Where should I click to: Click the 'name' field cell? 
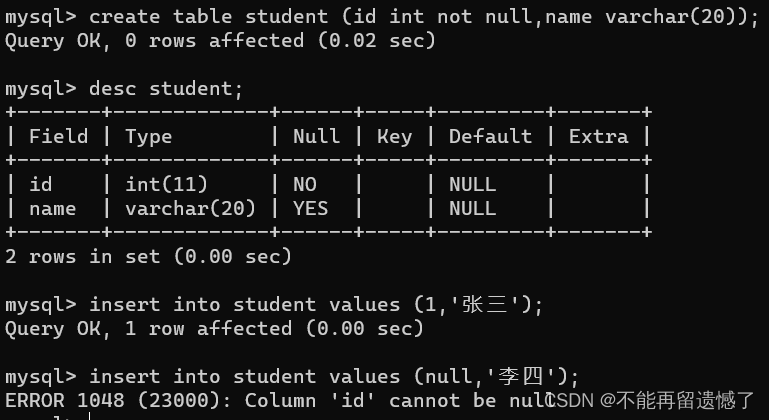click(52, 209)
